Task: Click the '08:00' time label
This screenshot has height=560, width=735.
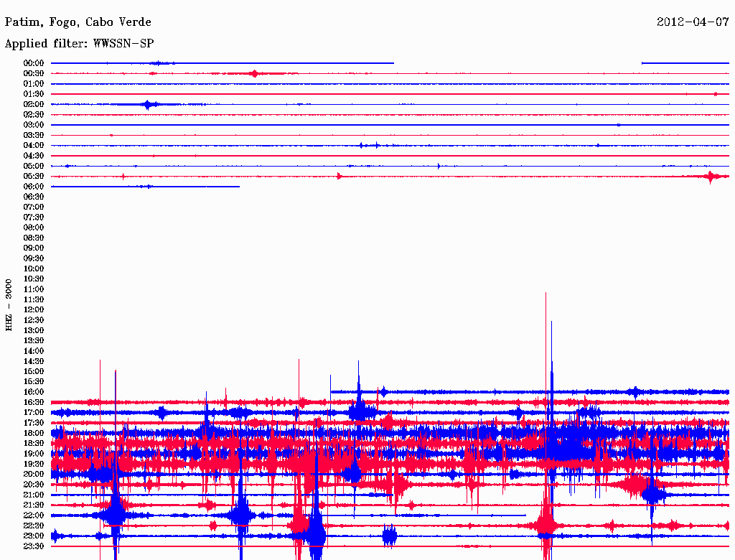Action: [x=34, y=228]
